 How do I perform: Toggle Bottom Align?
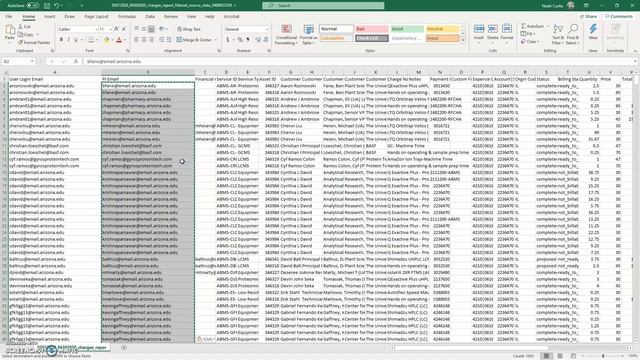pos(151,29)
